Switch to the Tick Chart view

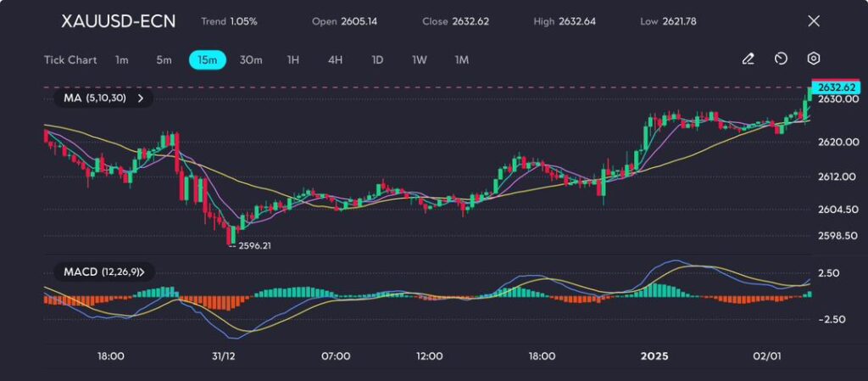(70, 60)
